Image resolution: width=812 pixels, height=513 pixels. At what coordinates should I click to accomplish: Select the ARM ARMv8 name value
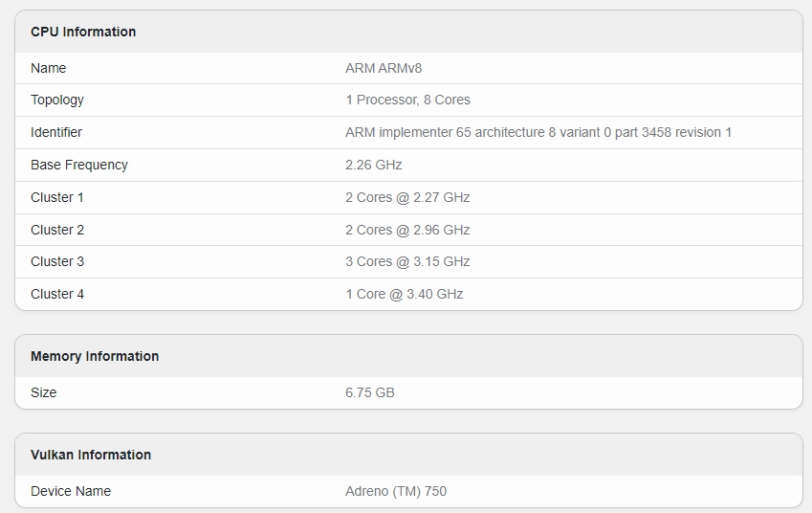pos(384,68)
